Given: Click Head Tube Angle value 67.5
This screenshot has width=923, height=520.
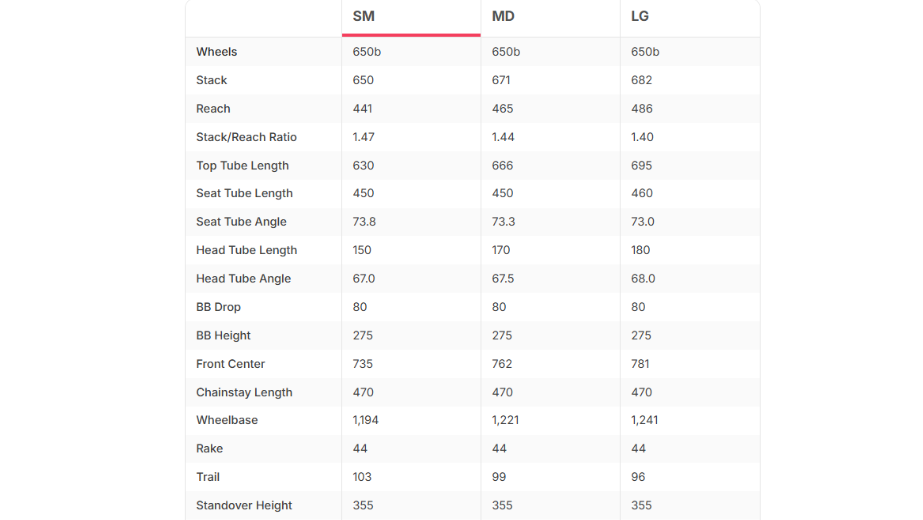Looking at the screenshot, I should click(x=503, y=279).
